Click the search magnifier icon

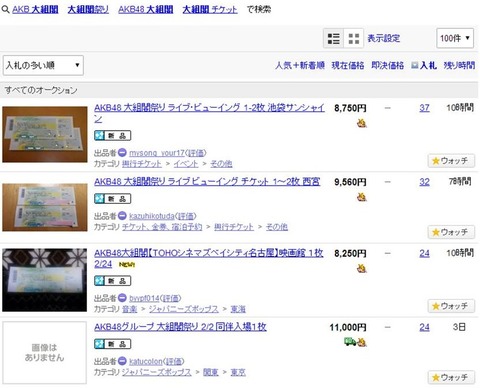click(5, 9)
